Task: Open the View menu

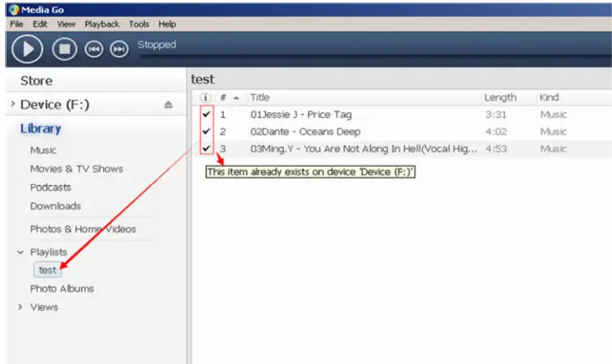Action: click(66, 24)
